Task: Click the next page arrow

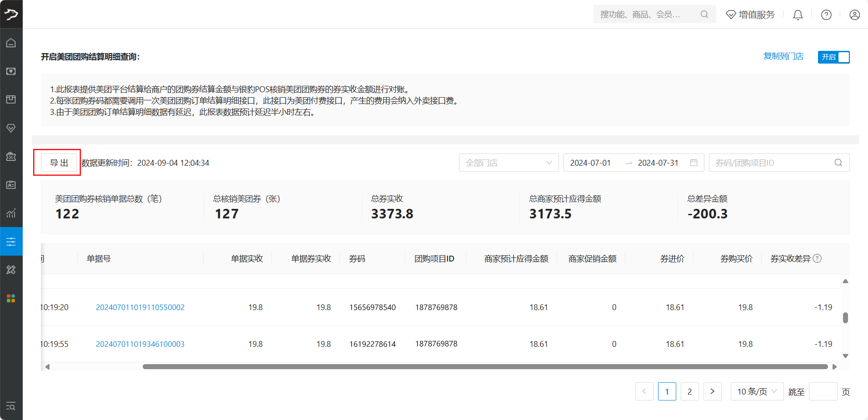Action: pos(712,391)
